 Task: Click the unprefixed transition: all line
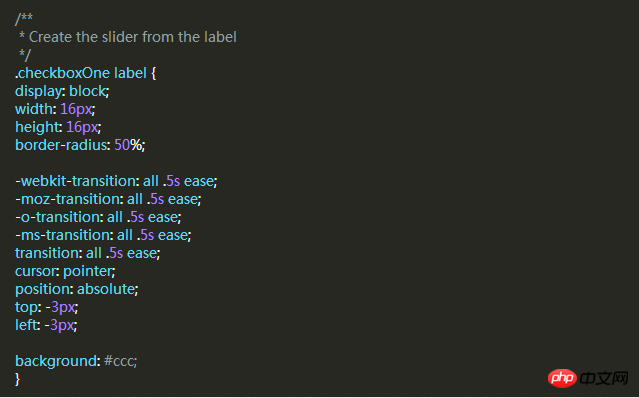coord(88,253)
